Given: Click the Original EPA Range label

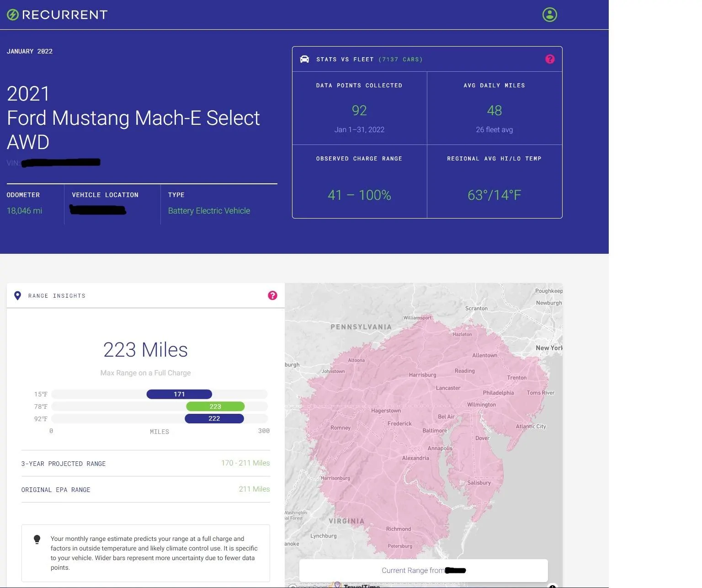Looking at the screenshot, I should 56,490.
